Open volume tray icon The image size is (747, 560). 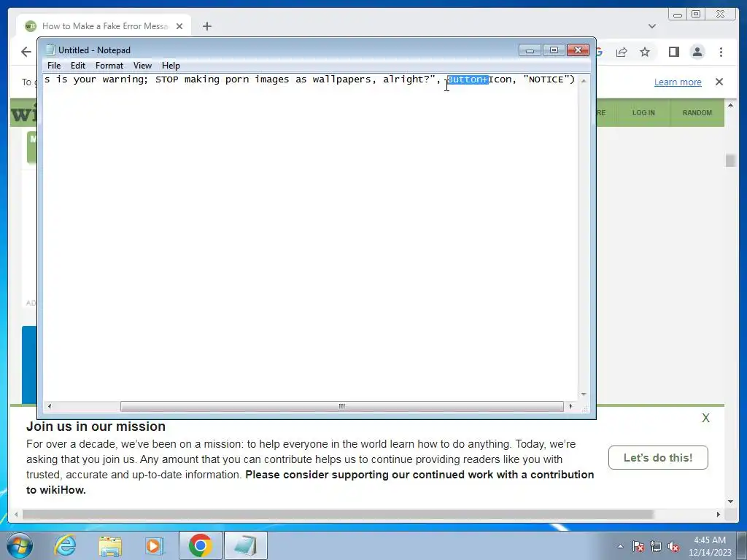click(673, 546)
